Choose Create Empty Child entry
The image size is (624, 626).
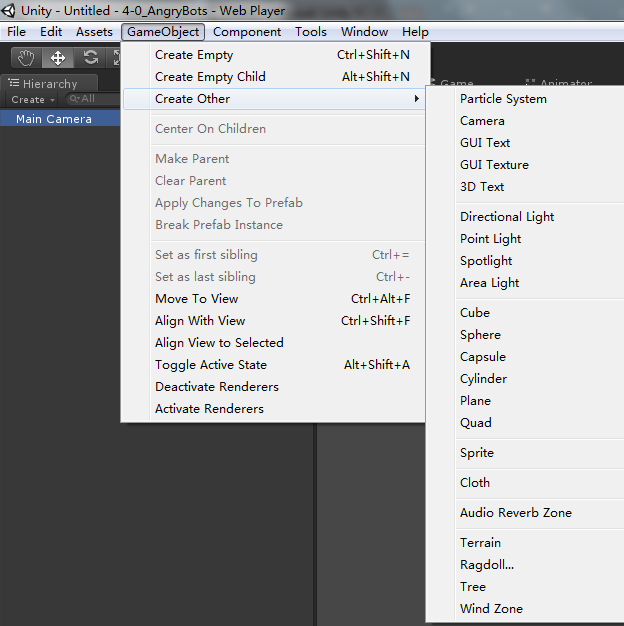(x=273, y=77)
